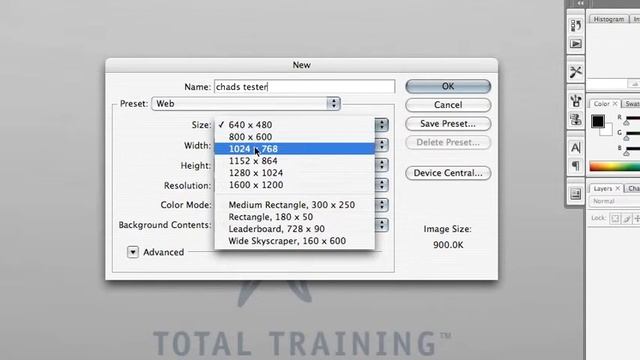The width and height of the screenshot is (640, 360).
Task: Open the Layer Comps panel icon
Action: tap(576, 194)
